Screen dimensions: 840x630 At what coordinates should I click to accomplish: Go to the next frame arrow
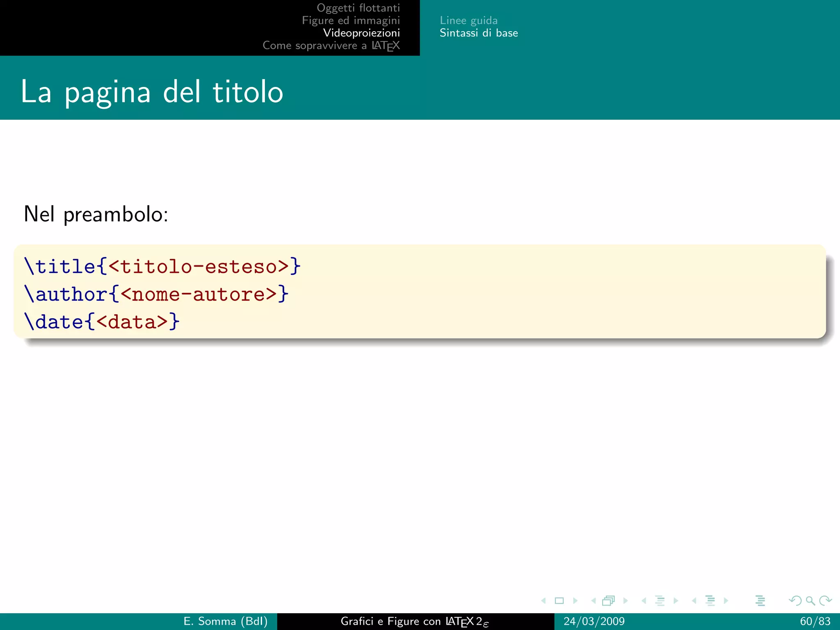coord(625,601)
